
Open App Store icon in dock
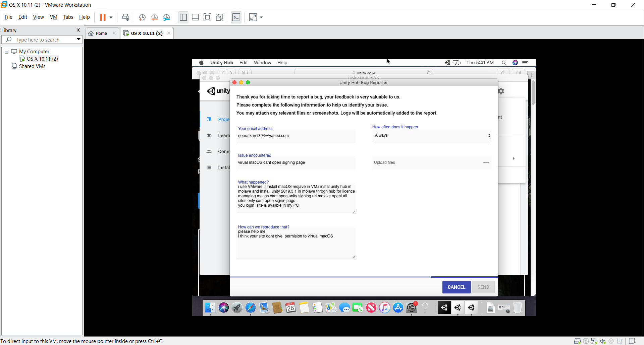pos(398,307)
